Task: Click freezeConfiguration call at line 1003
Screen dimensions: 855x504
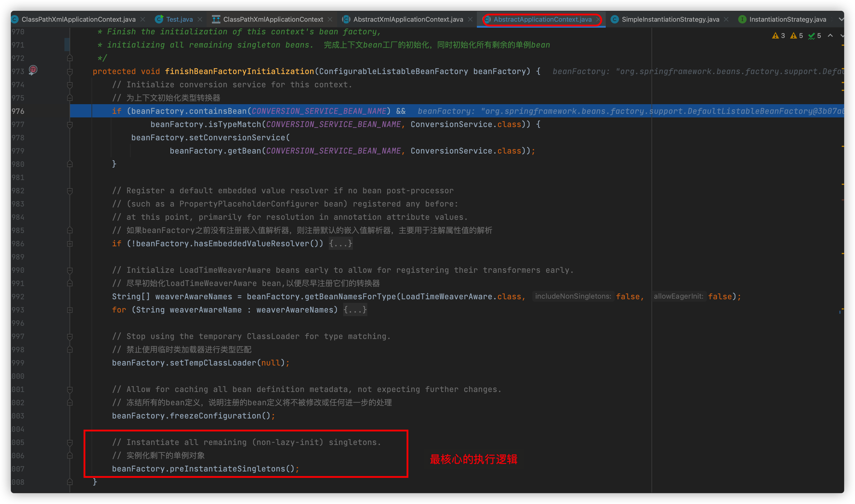Action: click(x=215, y=416)
